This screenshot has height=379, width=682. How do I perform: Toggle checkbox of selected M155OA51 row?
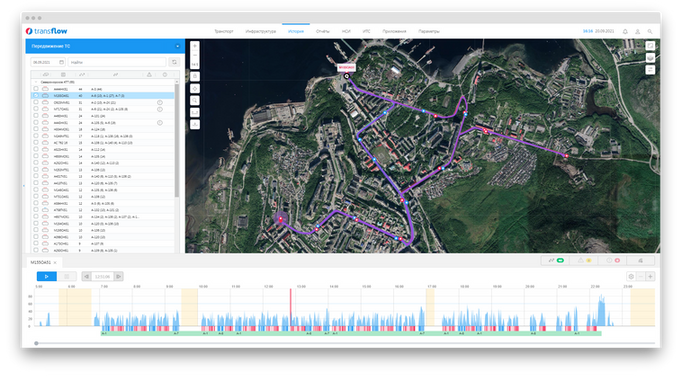(36, 95)
